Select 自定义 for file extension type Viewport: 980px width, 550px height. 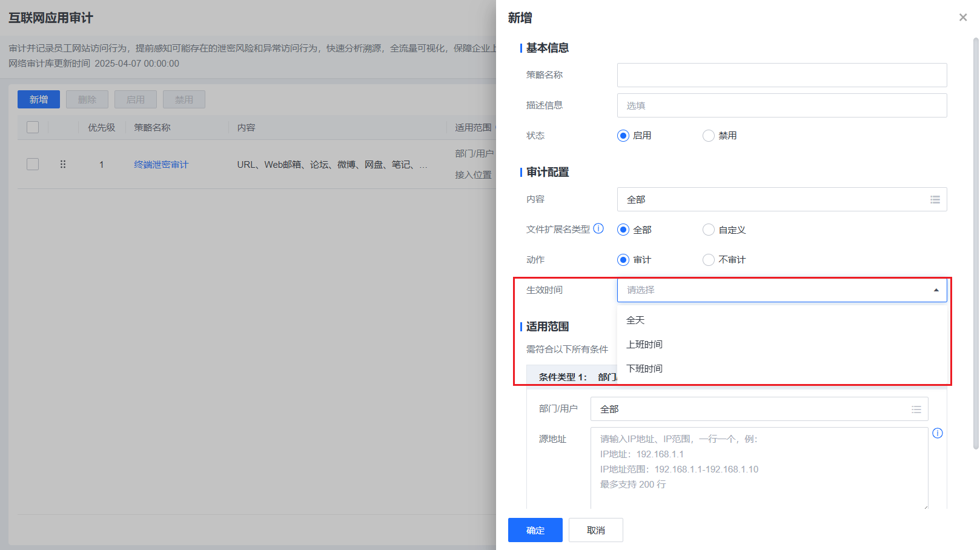tap(708, 230)
